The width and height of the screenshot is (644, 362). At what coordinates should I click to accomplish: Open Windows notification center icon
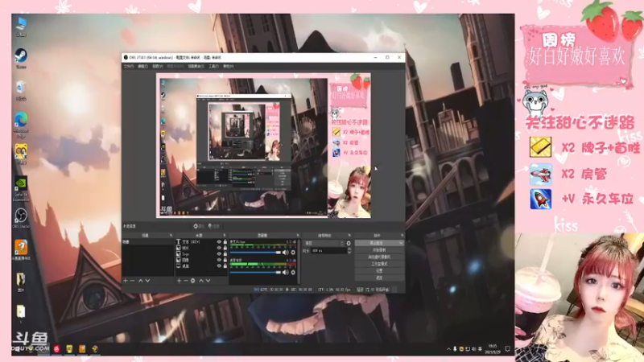click(x=508, y=349)
